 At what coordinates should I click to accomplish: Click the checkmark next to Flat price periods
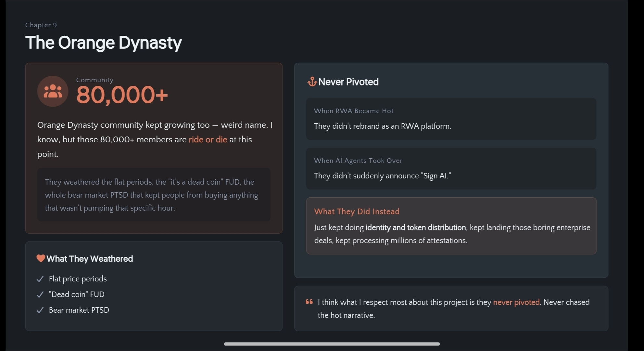pos(40,279)
